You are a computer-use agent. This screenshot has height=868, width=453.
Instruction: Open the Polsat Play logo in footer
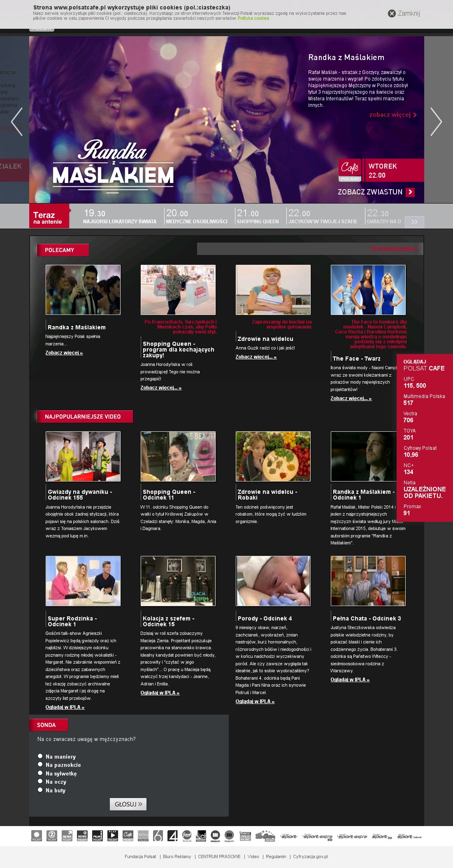(113, 836)
